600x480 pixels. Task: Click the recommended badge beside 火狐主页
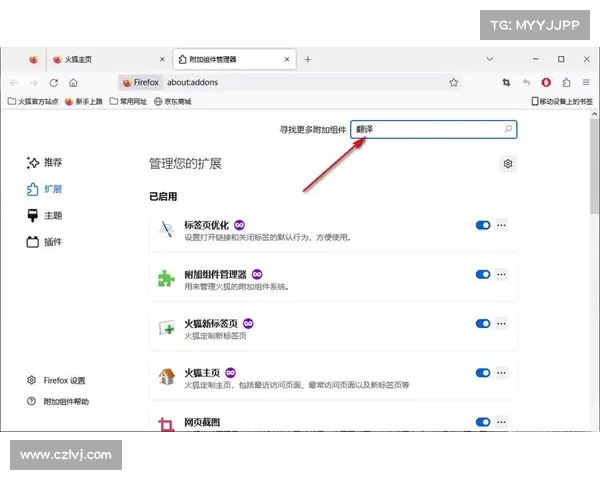[230, 373]
